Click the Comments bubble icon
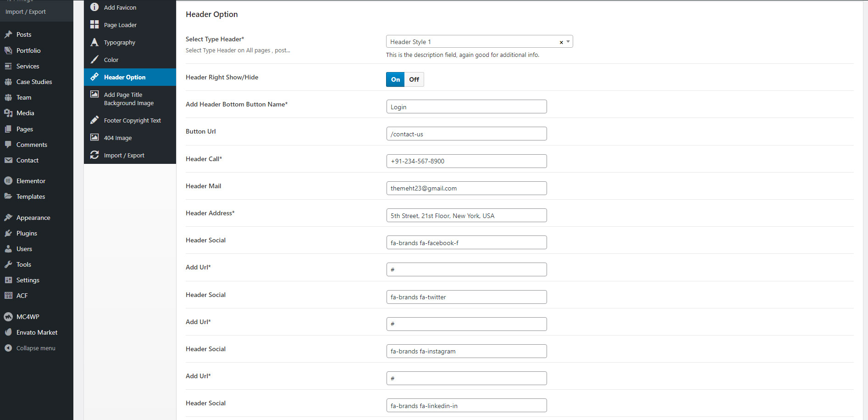Screen dimensions: 868x420 8,145
